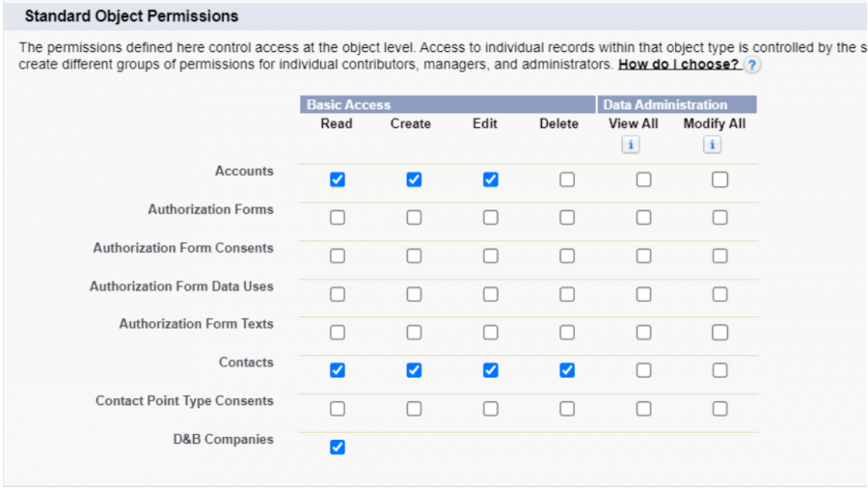Uncheck Read permission for D&B Companies
Image resolution: width=868 pixels, height=488 pixels.
(338, 447)
